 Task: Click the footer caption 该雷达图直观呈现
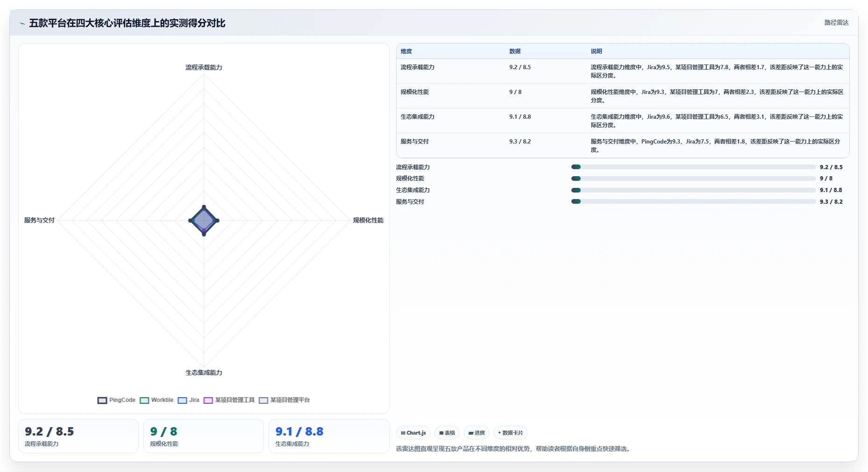pos(514,449)
